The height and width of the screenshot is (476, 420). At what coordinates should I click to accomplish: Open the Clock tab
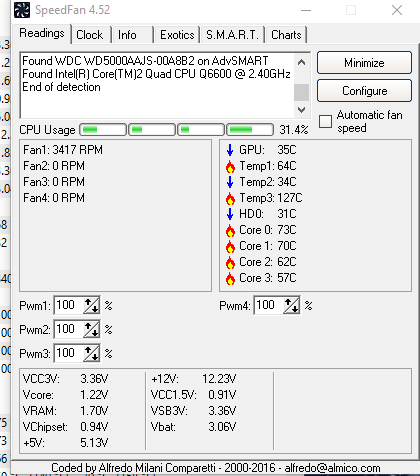[x=90, y=35]
